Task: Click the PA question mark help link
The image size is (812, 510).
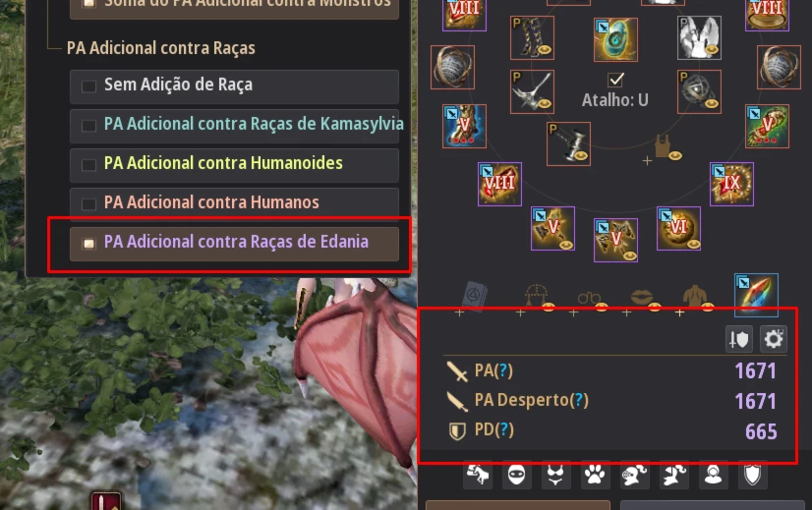Action: coord(503,370)
